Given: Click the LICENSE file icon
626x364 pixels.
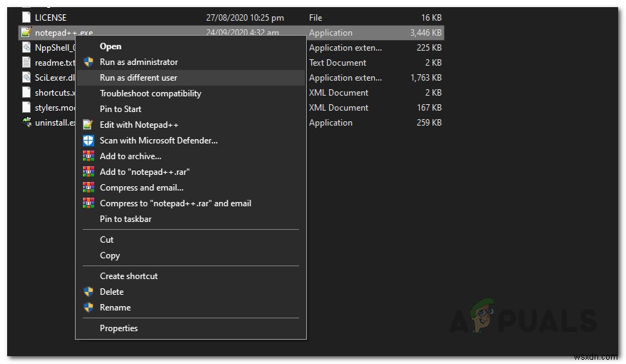Looking at the screenshot, I should [x=26, y=16].
